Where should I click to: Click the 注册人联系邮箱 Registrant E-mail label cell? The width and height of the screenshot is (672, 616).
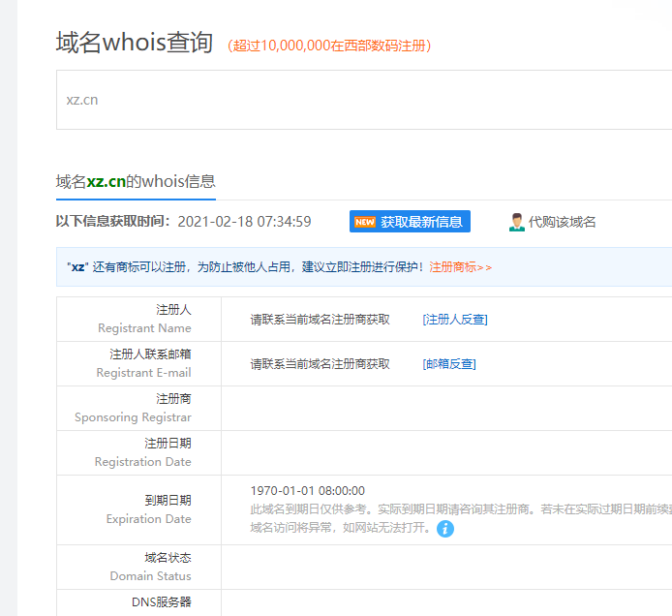[138, 364]
